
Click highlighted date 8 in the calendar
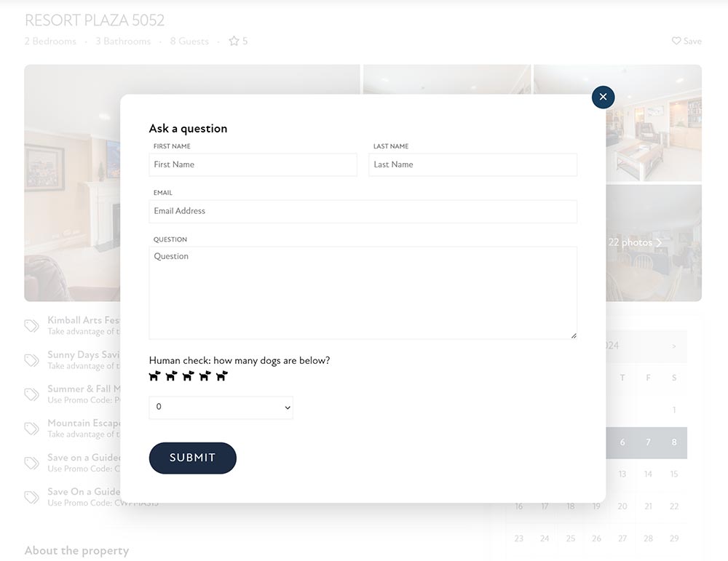[x=673, y=442]
